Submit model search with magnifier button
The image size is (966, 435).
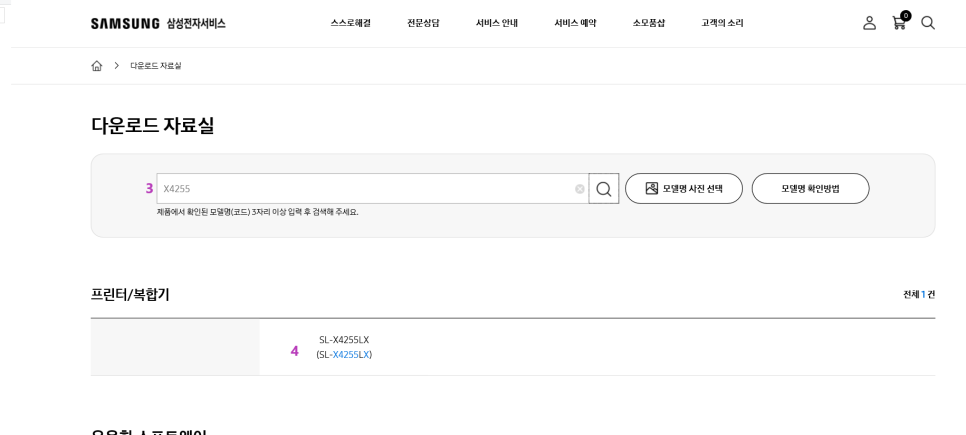[604, 189]
